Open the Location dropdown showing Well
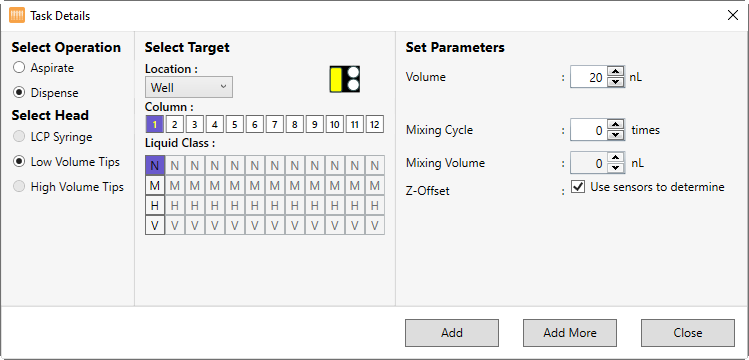 [189, 87]
